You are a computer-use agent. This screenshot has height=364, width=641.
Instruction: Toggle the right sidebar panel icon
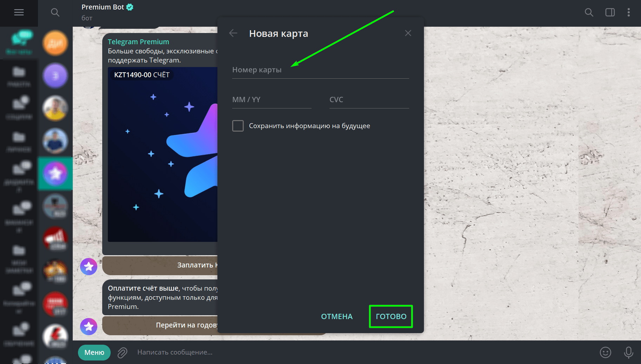(x=610, y=13)
